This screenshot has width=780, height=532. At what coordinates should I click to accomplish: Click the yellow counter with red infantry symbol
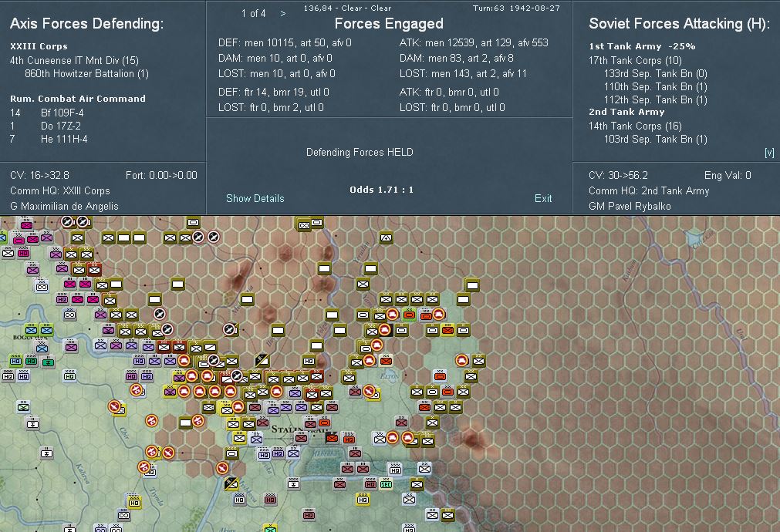point(447,330)
